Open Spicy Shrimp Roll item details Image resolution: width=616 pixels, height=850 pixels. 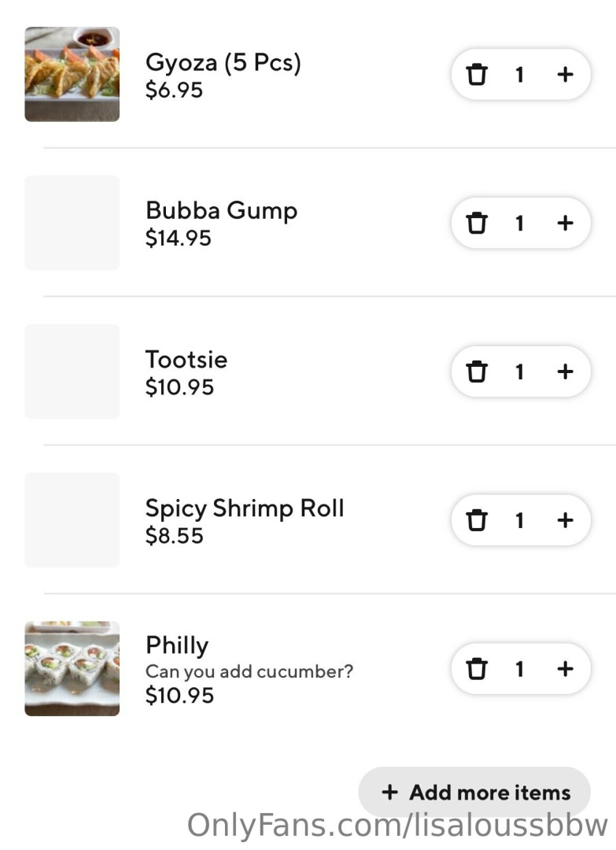pyautogui.click(x=245, y=508)
